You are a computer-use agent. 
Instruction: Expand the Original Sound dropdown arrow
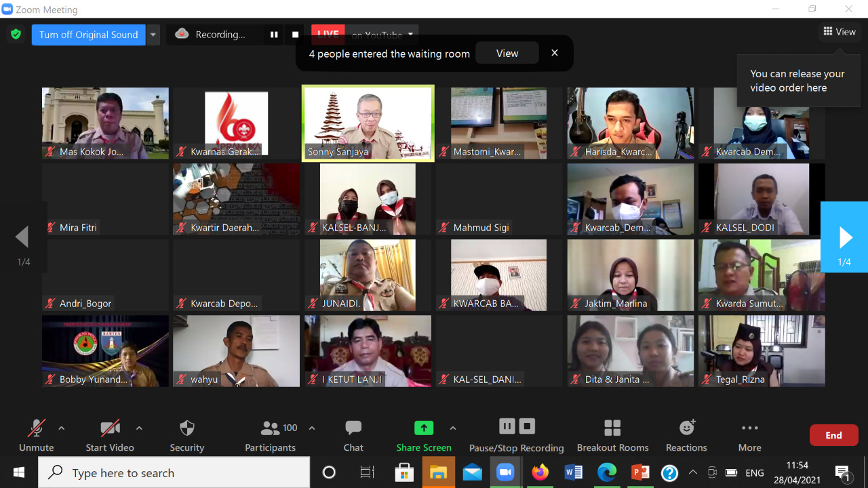click(153, 35)
